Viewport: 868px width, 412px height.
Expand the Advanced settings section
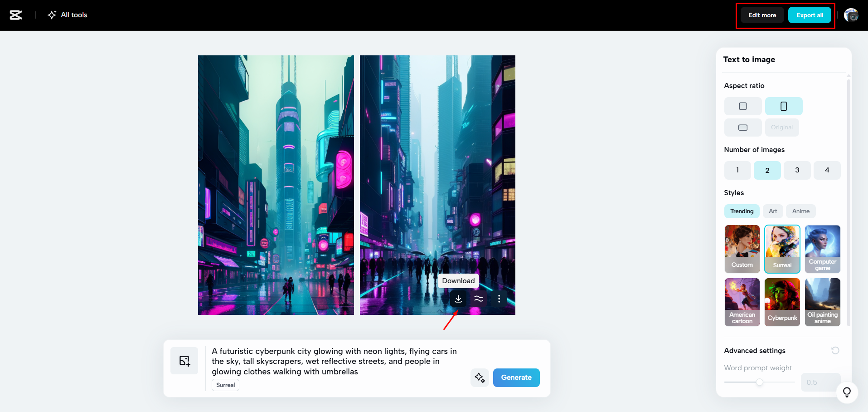pos(754,350)
